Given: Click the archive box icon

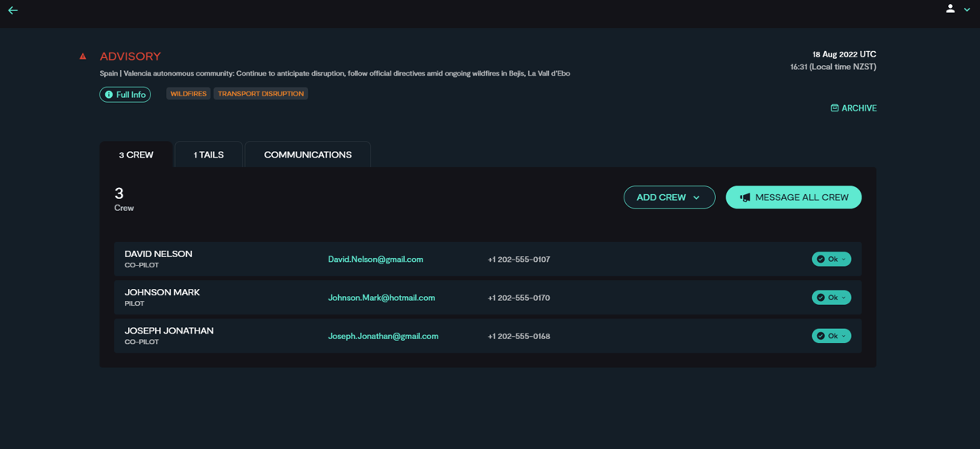Looking at the screenshot, I should (834, 108).
